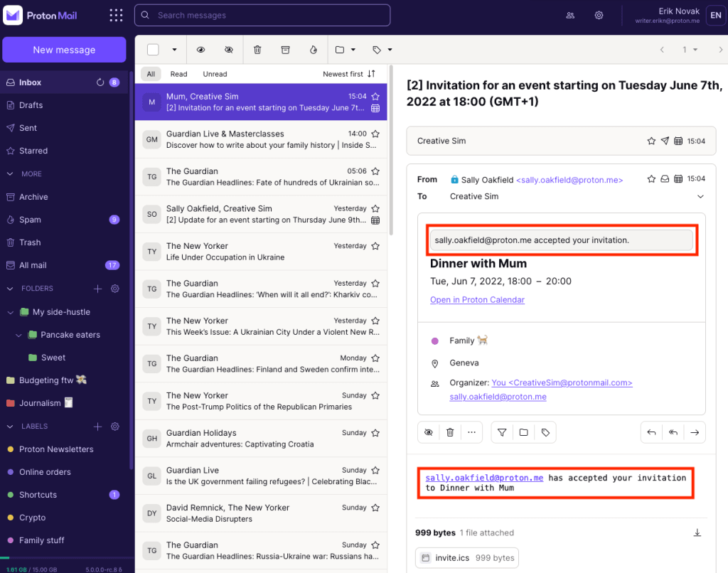Star the collapsed Creative Sim message
Image resolution: width=728 pixels, height=573 pixels.
point(651,141)
